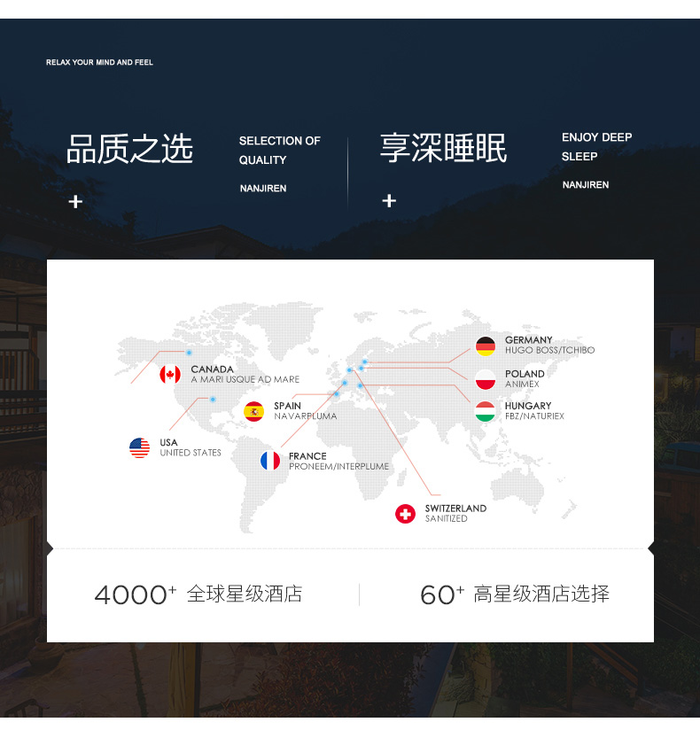
Task: Click the FRANCE country label
Action: click(307, 456)
